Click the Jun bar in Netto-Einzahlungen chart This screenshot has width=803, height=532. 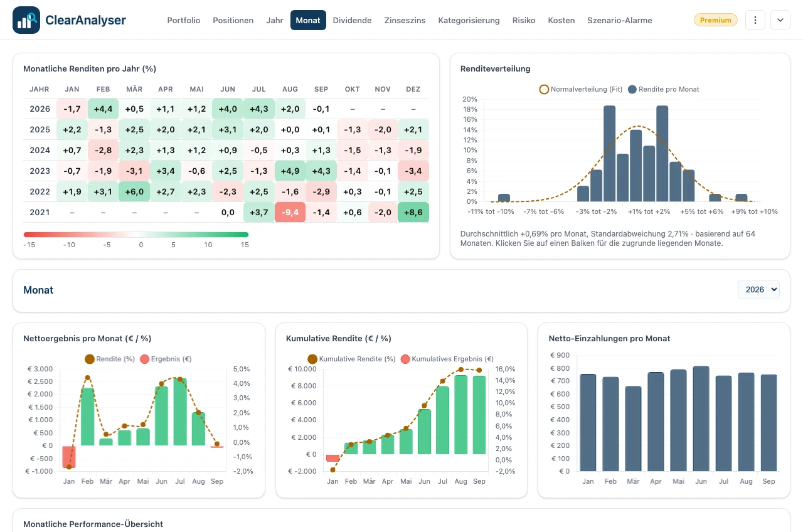click(701, 418)
